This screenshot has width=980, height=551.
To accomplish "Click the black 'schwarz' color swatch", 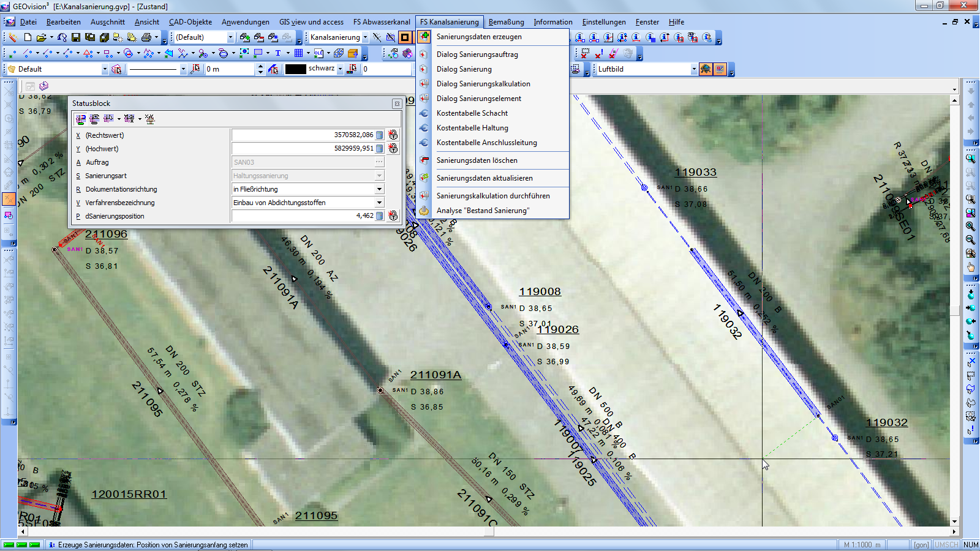I will [x=295, y=69].
